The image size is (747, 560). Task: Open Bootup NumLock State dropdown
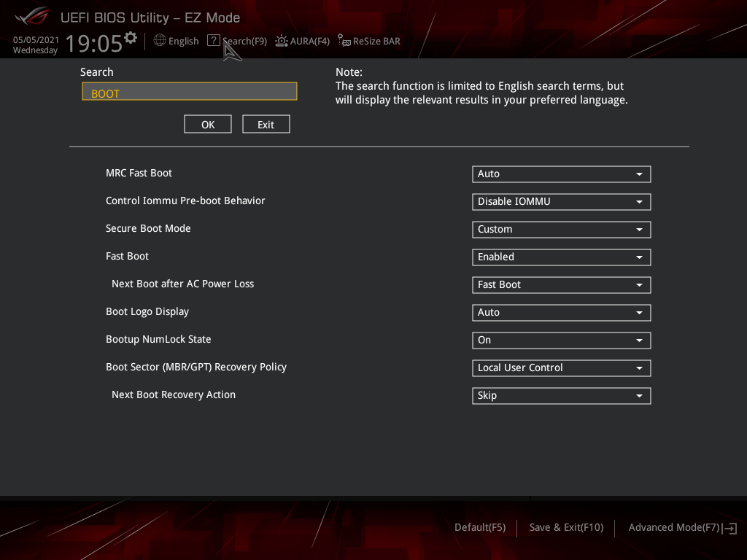point(561,340)
